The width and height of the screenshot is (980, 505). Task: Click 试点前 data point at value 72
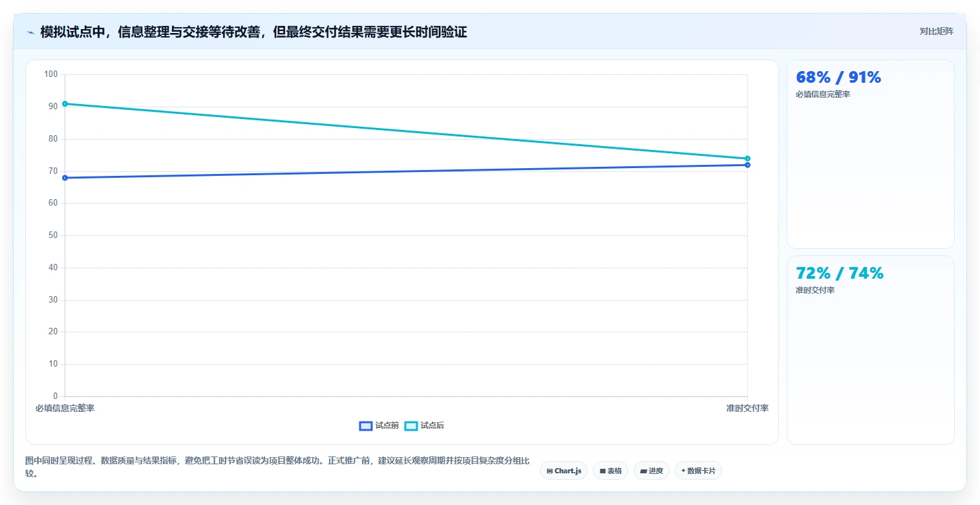747,165
